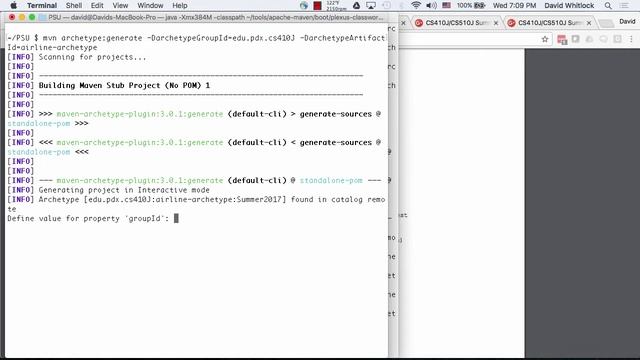
Task: Open Notification Center icon
Action: [624, 5]
